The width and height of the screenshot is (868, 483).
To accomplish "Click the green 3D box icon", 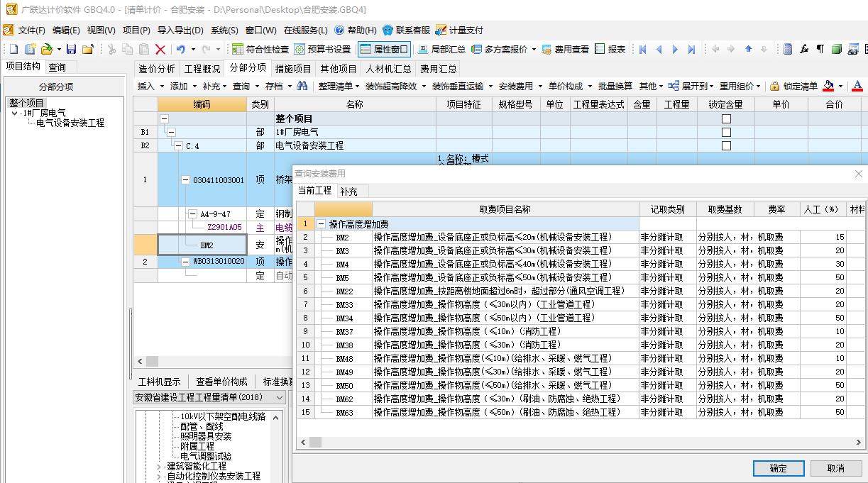I will click(837, 49).
